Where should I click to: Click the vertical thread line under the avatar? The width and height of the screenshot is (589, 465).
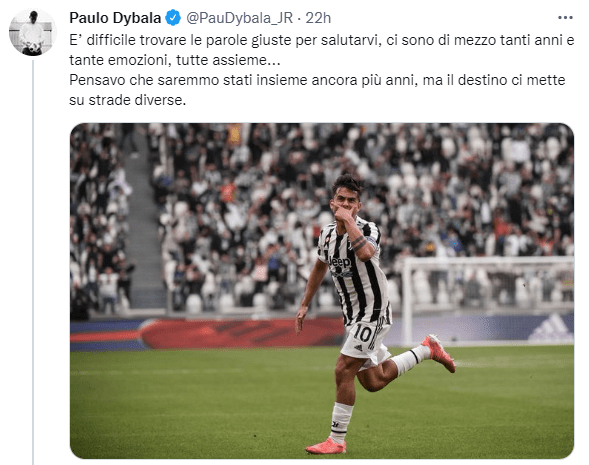click(x=33, y=262)
